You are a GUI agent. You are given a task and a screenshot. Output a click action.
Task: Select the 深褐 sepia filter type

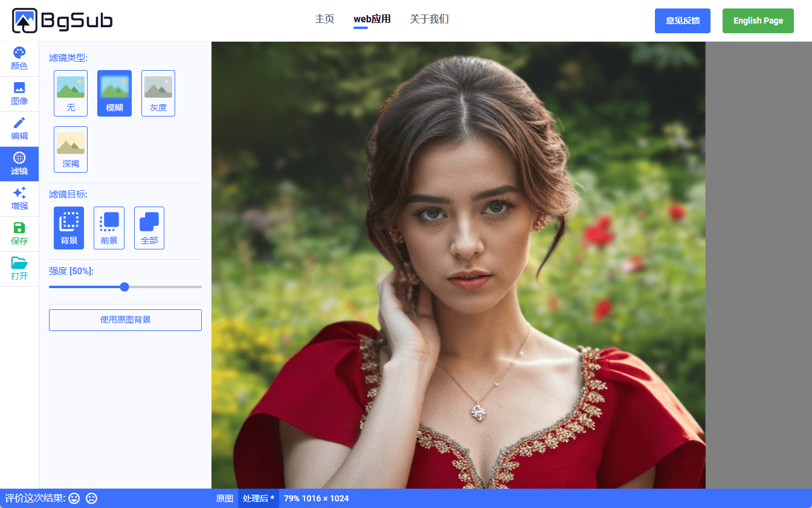[x=71, y=149]
